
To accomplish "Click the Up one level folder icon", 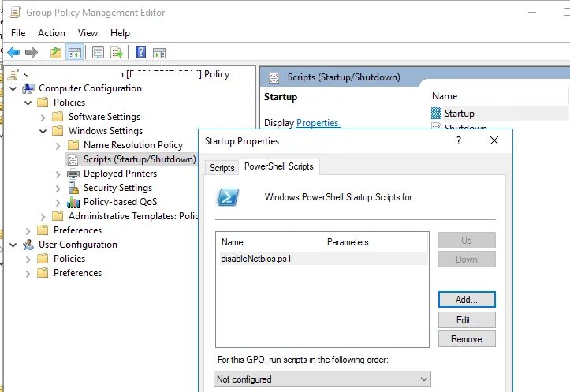I will [x=56, y=53].
